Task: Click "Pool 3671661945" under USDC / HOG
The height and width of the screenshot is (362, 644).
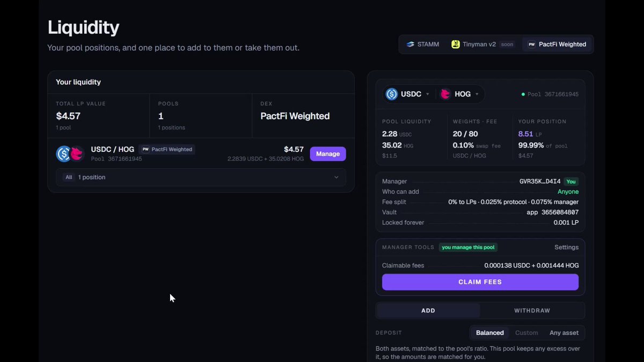Action: click(116, 159)
